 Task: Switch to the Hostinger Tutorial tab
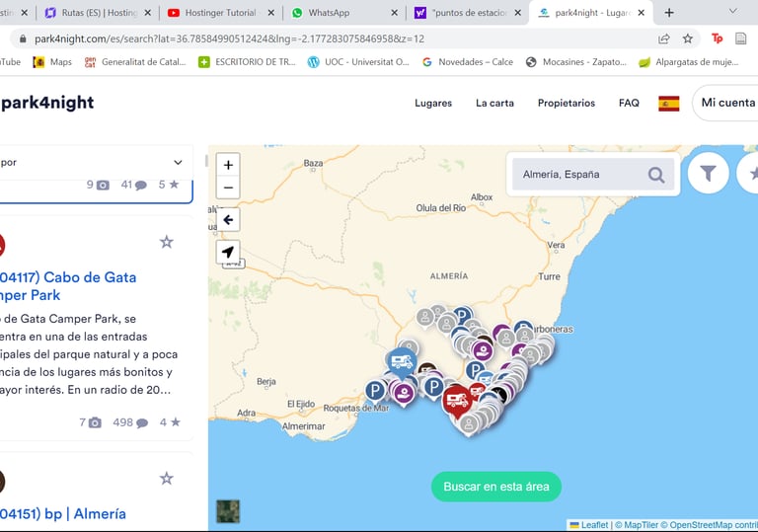click(220, 13)
